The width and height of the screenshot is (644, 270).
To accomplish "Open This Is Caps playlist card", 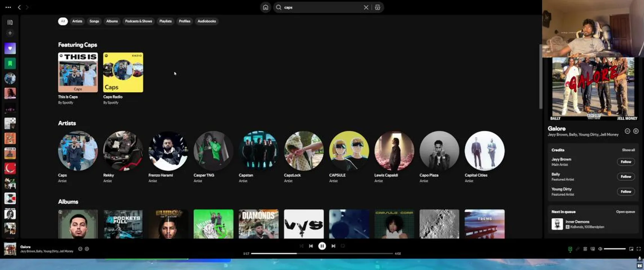I will click(78, 78).
